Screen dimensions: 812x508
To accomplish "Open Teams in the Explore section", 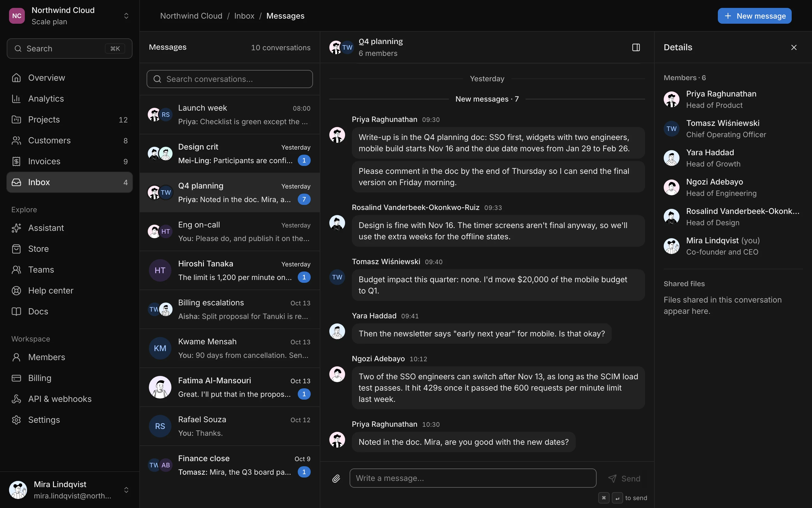I will pyautogui.click(x=69, y=270).
